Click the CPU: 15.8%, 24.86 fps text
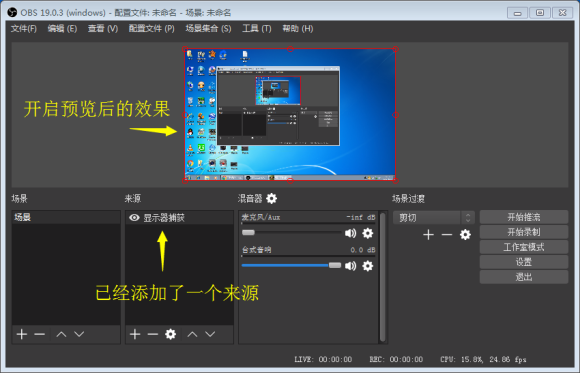Image resolution: width=580 pixels, height=373 pixels. (483, 359)
